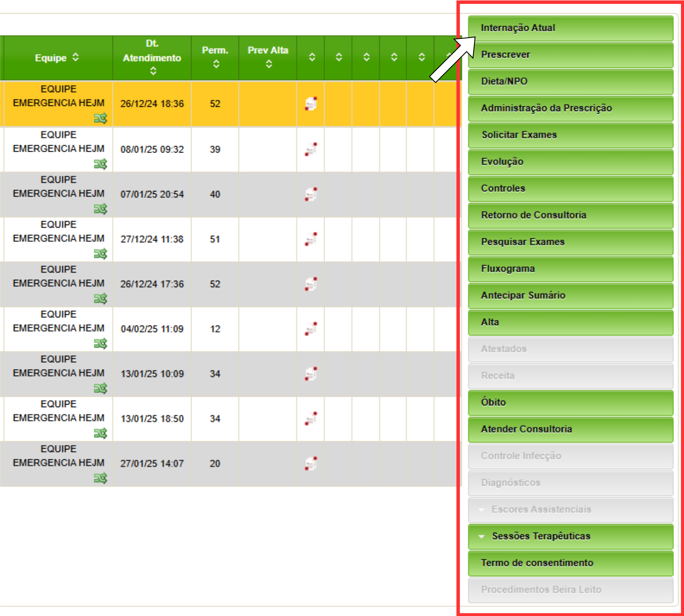Click document icon in 27/01/25 14:07 row
This screenshot has height=616, width=684.
(x=311, y=463)
